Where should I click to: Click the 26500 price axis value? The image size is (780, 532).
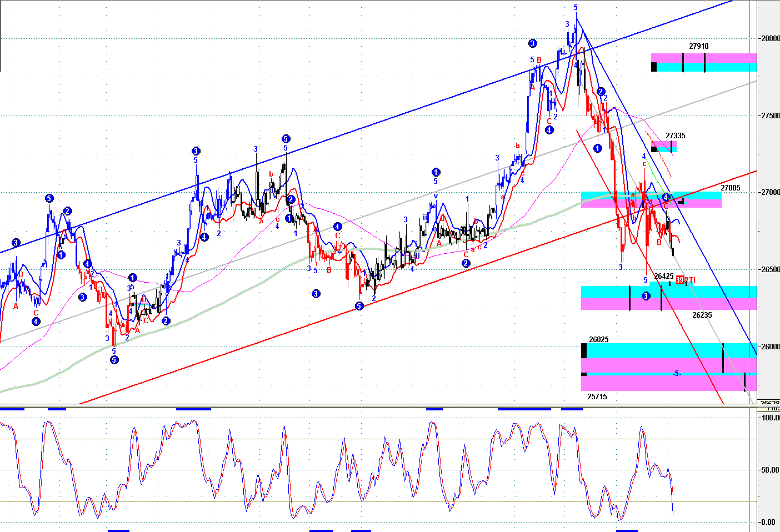tap(770, 269)
